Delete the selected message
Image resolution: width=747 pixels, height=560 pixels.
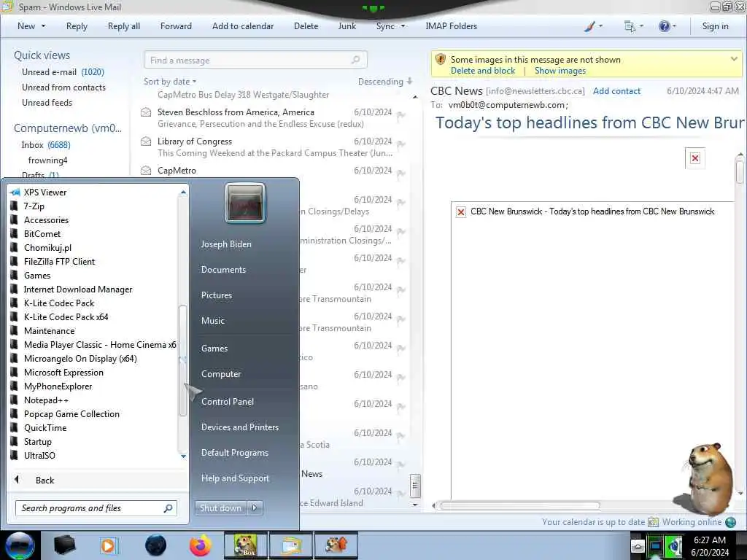pyautogui.click(x=306, y=26)
